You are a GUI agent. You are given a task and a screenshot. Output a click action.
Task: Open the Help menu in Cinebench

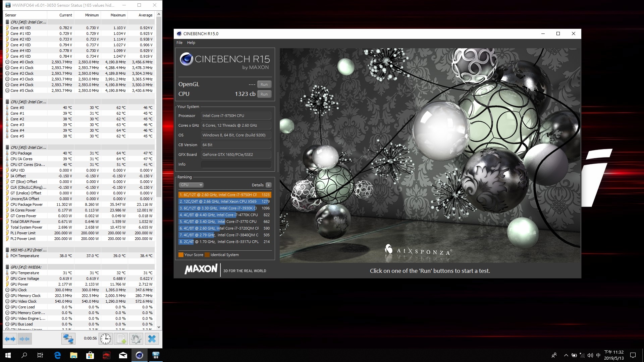click(x=191, y=43)
